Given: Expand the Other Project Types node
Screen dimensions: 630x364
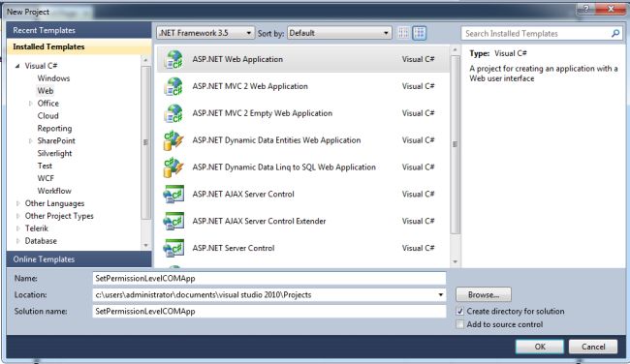Looking at the screenshot, I should [x=17, y=216].
